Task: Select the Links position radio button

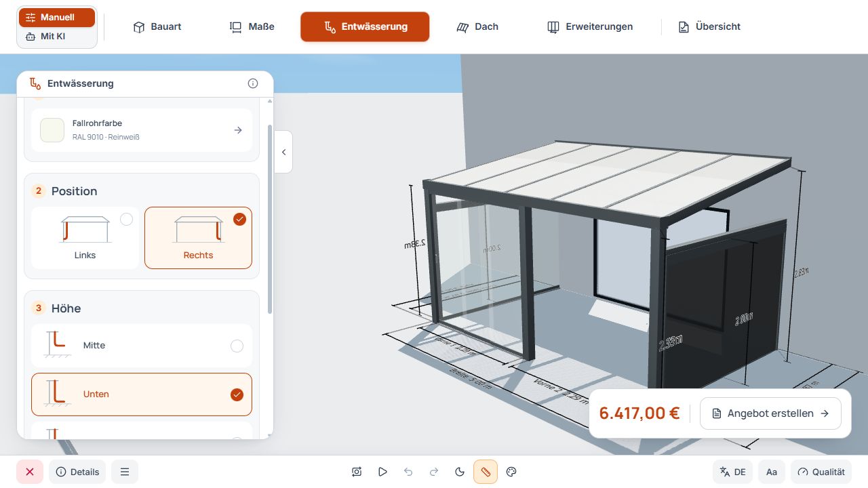Action: click(x=126, y=219)
